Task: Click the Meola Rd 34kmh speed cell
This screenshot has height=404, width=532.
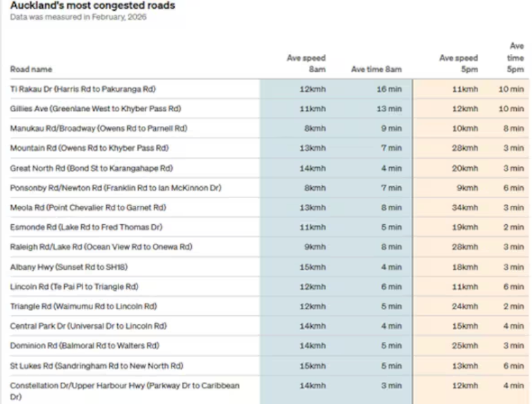Action: coord(469,208)
